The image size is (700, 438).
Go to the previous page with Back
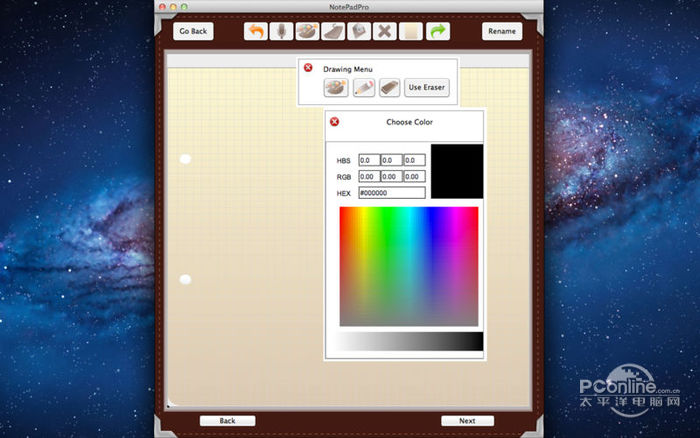click(x=227, y=421)
